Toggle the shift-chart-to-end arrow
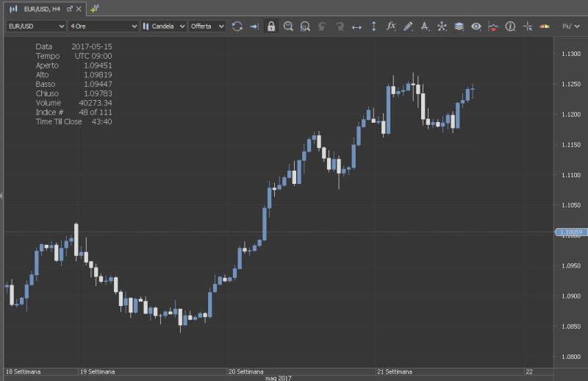 tap(254, 26)
